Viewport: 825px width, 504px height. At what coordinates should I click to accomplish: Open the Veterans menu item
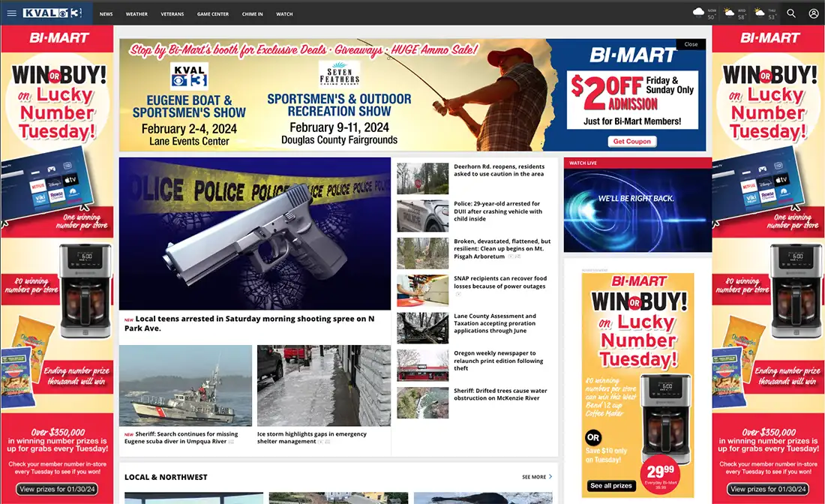coord(172,14)
